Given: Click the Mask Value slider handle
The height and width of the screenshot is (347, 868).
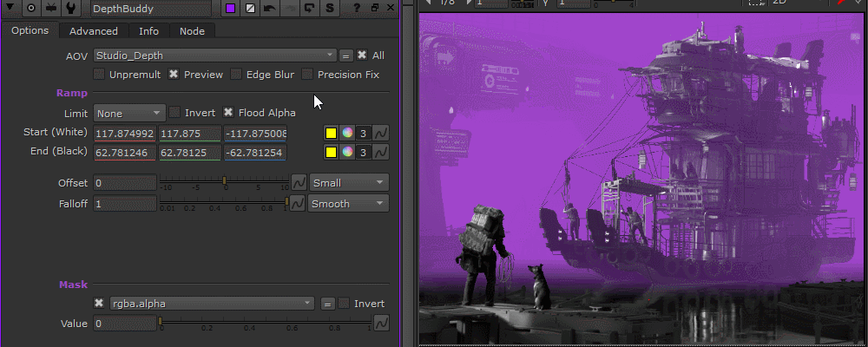Looking at the screenshot, I should click(x=161, y=321).
